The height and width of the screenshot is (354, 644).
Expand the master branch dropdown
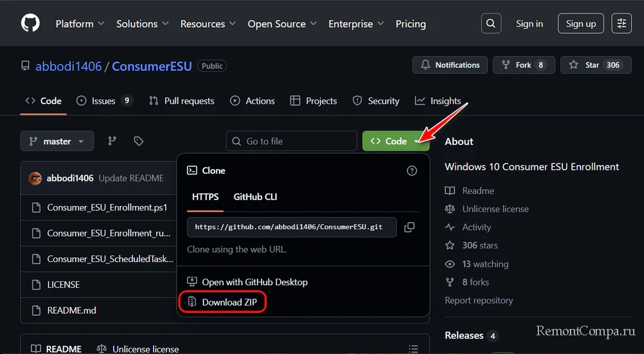pos(57,141)
